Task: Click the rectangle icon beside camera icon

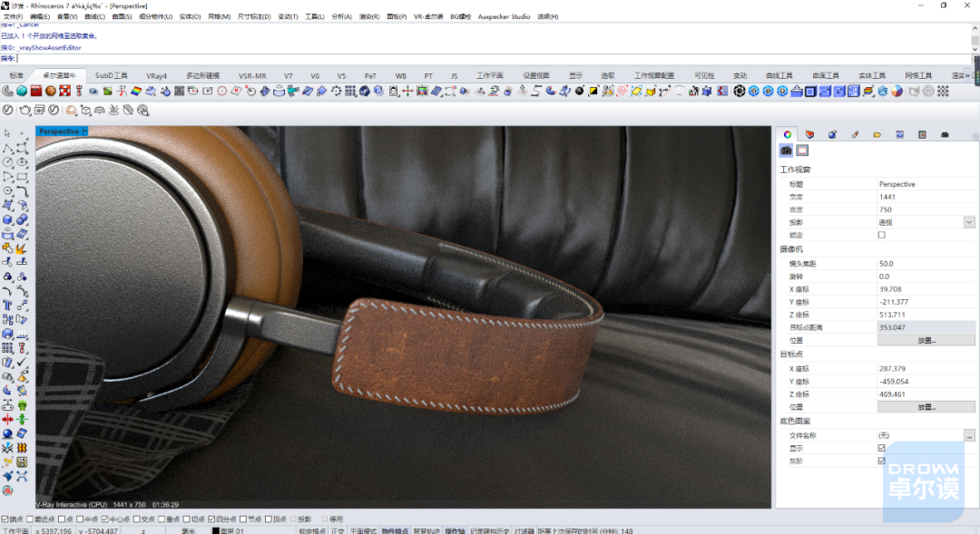Action: pyautogui.click(x=802, y=150)
